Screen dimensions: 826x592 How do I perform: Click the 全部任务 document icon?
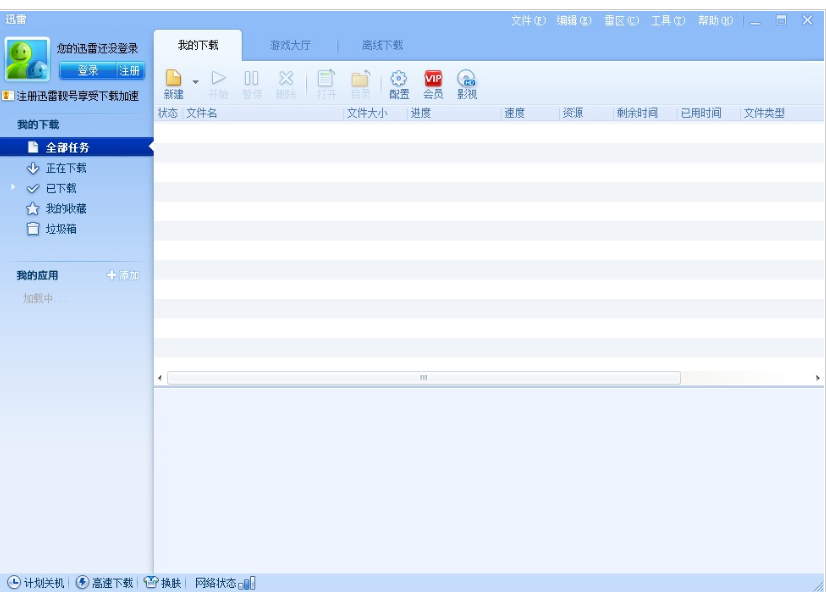33,147
